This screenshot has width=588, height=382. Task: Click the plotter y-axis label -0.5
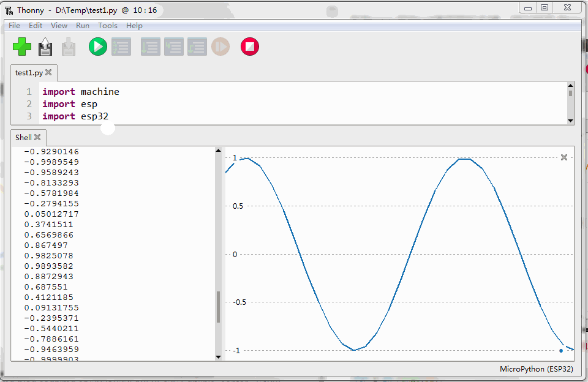[x=239, y=302]
